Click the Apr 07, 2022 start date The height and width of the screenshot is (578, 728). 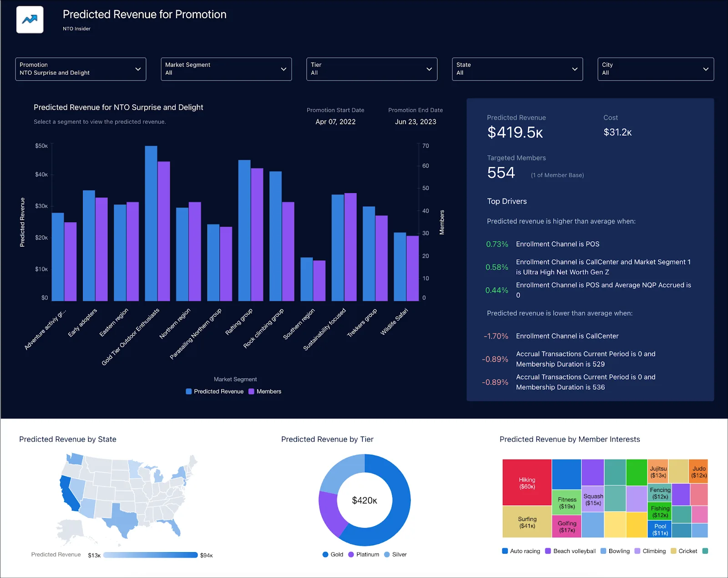coord(335,122)
